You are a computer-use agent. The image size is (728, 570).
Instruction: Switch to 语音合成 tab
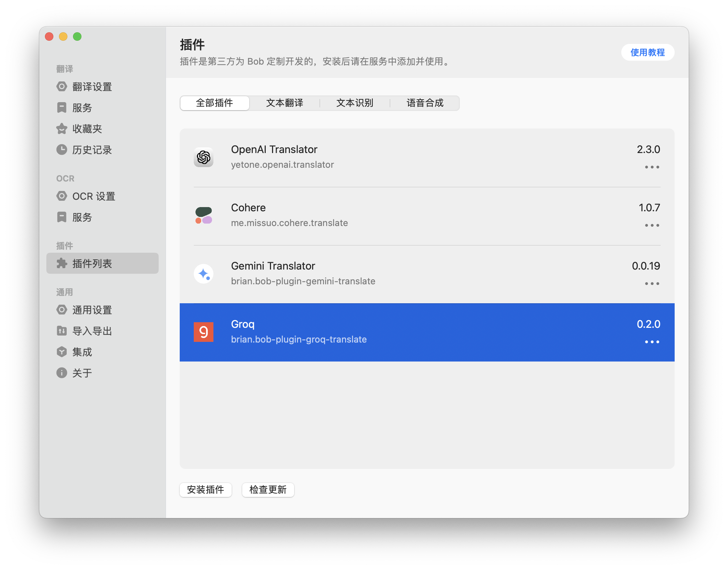point(425,103)
